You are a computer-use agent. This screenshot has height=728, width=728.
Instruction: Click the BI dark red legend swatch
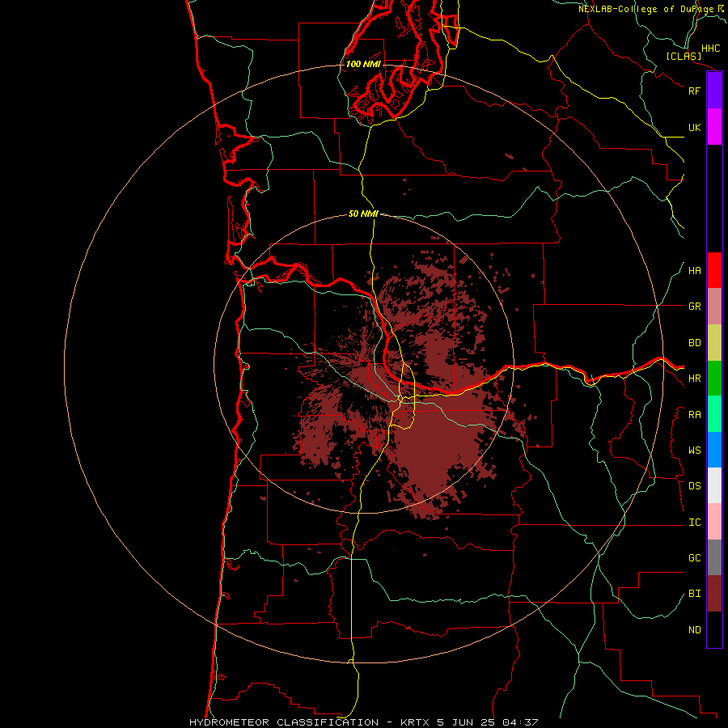pyautogui.click(x=714, y=594)
